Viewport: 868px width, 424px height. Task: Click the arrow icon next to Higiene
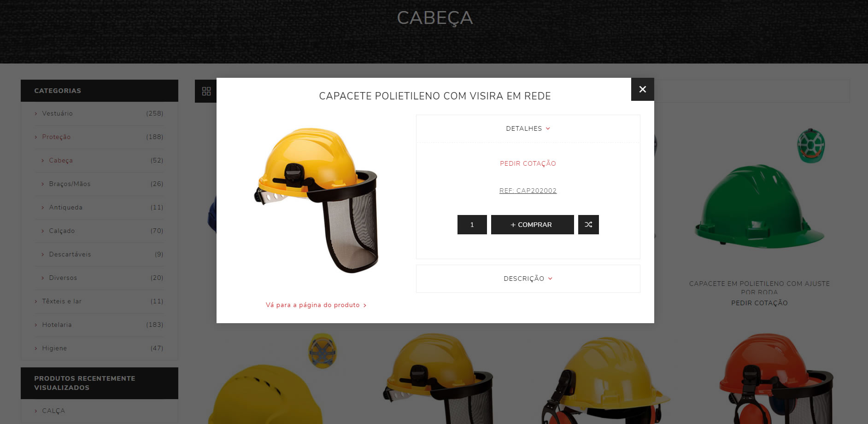(x=36, y=348)
